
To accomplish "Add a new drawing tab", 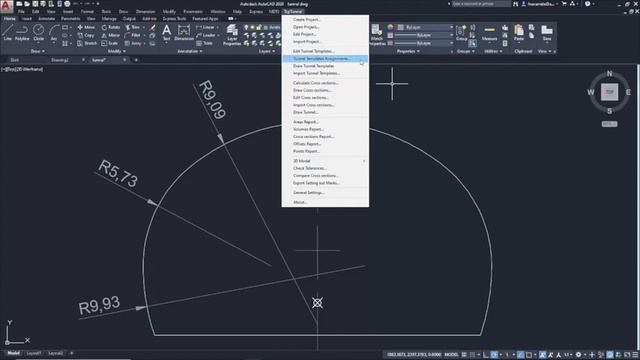I will click(x=136, y=60).
